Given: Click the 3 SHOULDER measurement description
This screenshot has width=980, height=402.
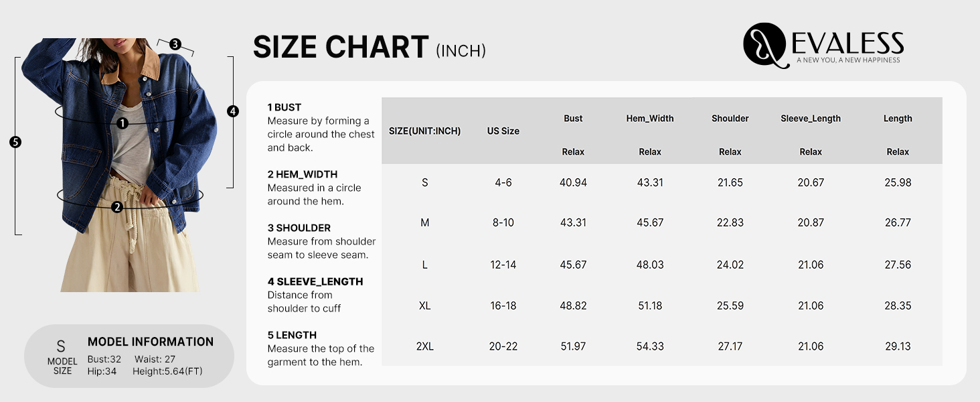Looking at the screenshot, I should pos(321,241).
